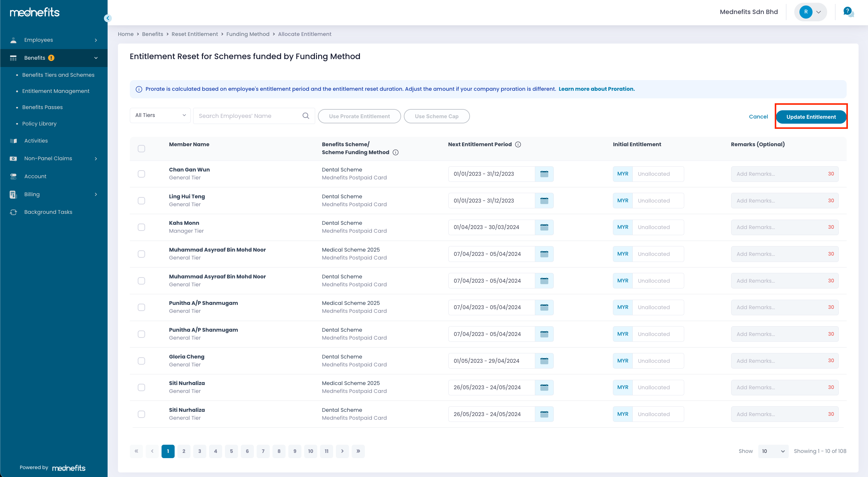Screen dimensions: 868x477
Task: Tick the select-all checkbox in table header
Action: coord(141,149)
